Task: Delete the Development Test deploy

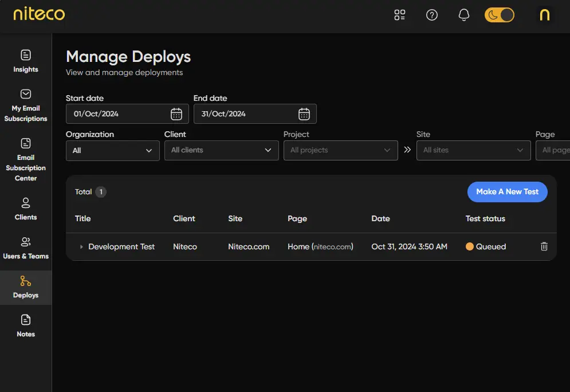Action: pos(544,246)
